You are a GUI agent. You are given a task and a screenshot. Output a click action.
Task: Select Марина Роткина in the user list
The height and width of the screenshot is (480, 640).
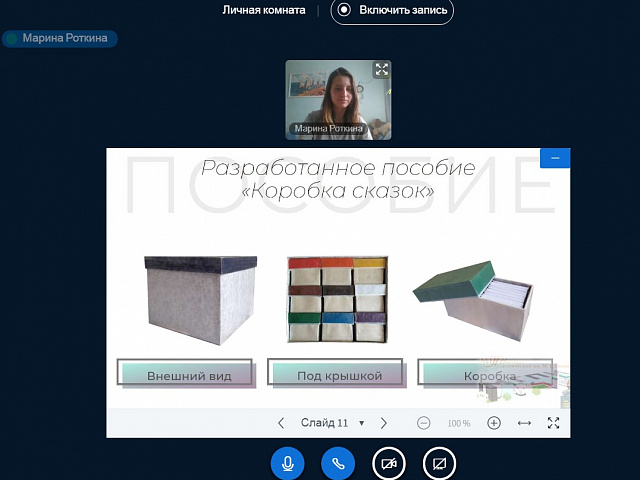pos(61,39)
